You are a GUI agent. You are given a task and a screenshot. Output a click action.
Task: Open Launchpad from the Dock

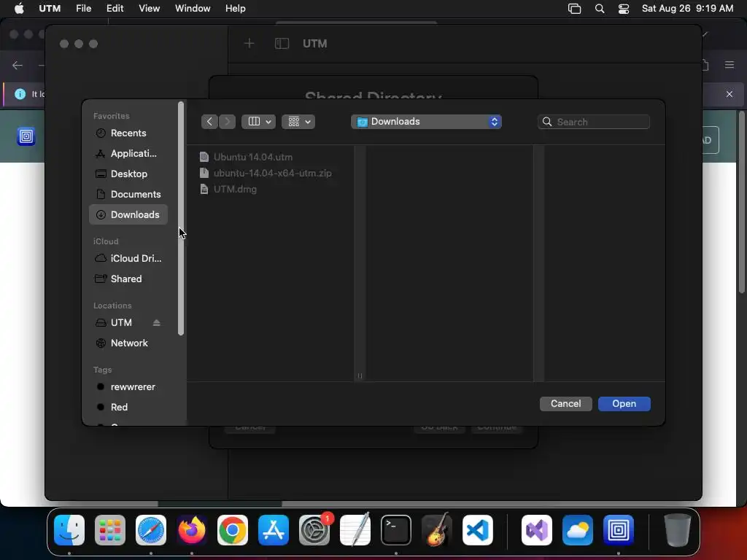pos(110,530)
